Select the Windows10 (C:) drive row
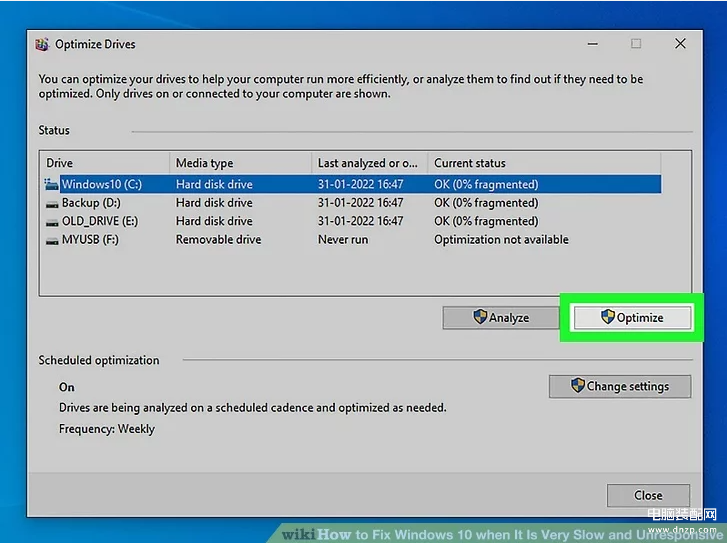Image resolution: width=727 pixels, height=543 pixels. click(352, 184)
